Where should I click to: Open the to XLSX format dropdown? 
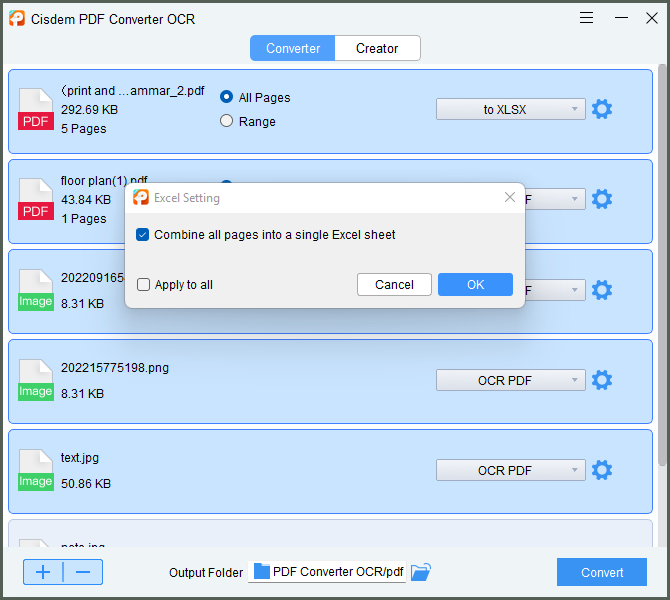pos(511,109)
